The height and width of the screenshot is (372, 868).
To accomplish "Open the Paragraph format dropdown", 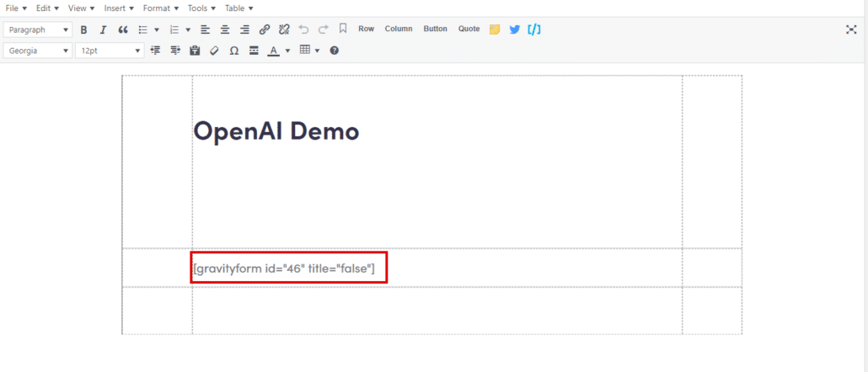I will point(38,29).
